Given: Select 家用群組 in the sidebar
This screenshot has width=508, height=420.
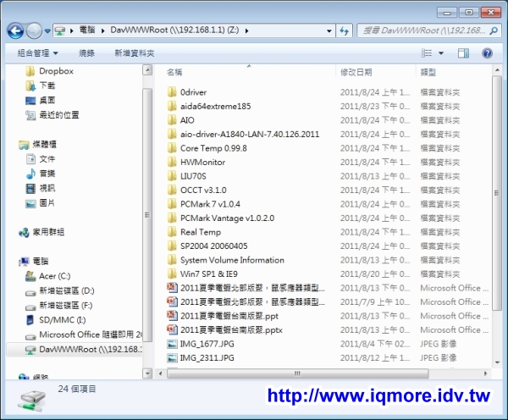Looking at the screenshot, I should (48, 232).
